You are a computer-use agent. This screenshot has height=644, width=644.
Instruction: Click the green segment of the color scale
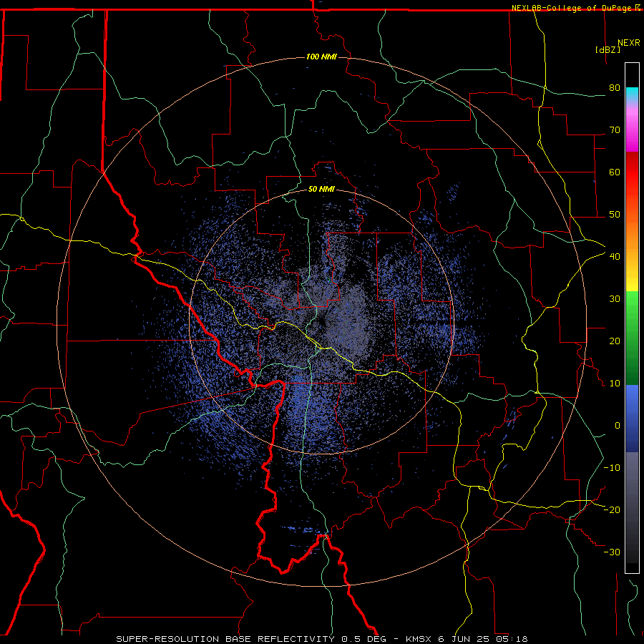tap(632, 338)
